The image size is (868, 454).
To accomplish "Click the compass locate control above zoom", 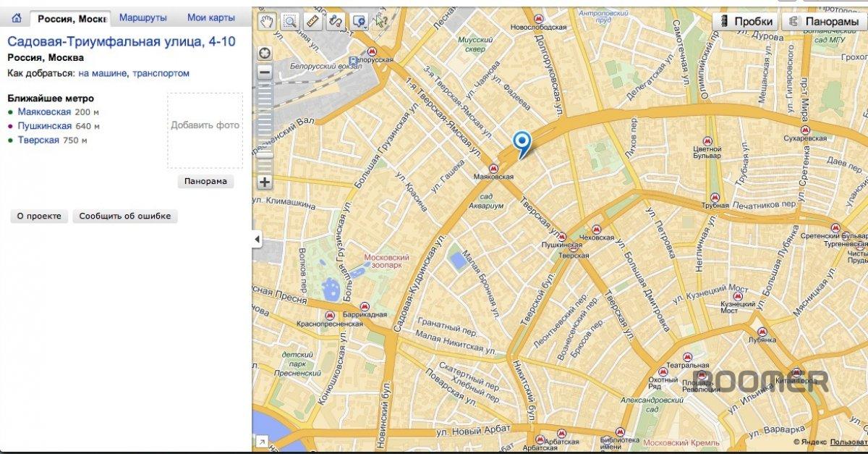I will pyautogui.click(x=265, y=52).
